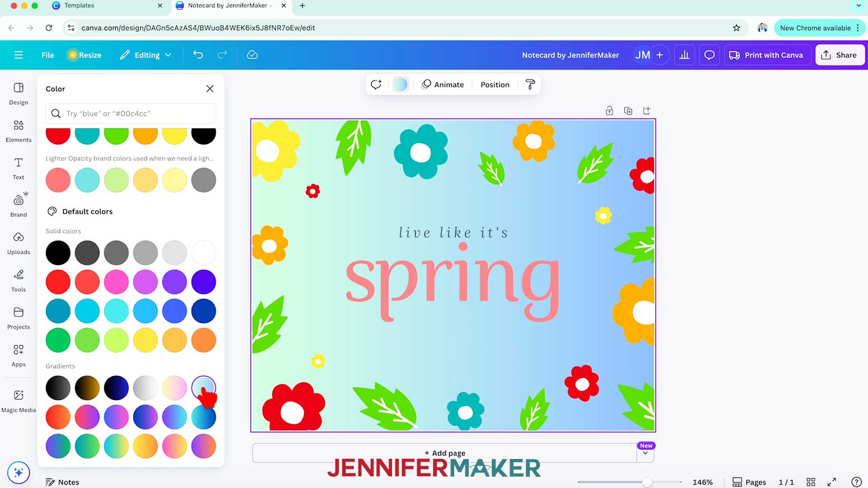Open the Elements side panel
This screenshot has height=488, width=868.
pos(18,131)
